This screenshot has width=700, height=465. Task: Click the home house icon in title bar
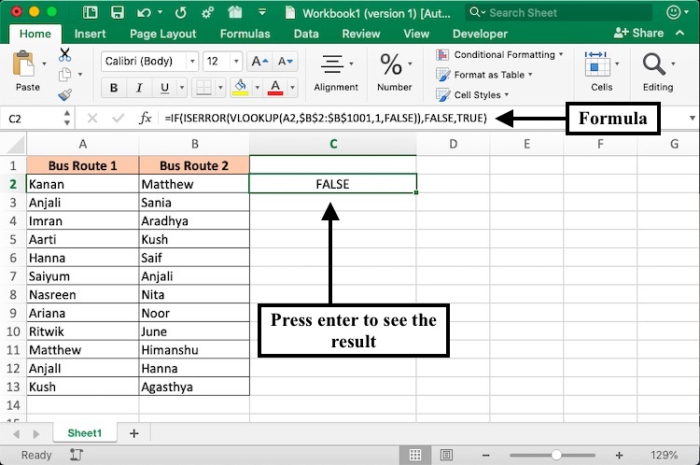(235, 12)
